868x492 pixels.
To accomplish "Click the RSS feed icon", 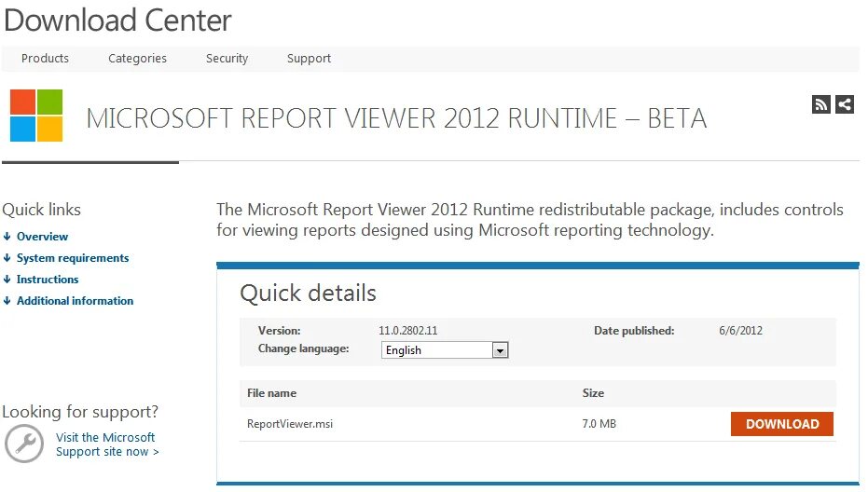I will click(821, 104).
